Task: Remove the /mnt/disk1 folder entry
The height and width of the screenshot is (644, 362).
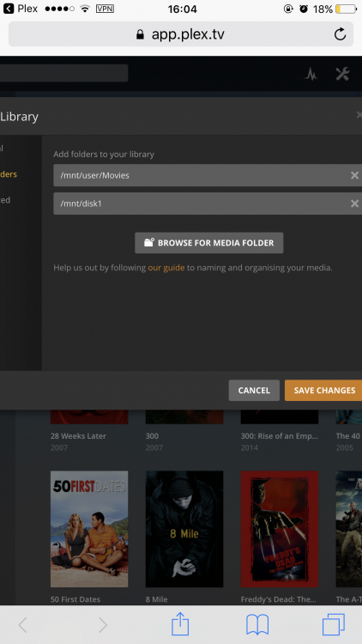Action: click(354, 204)
